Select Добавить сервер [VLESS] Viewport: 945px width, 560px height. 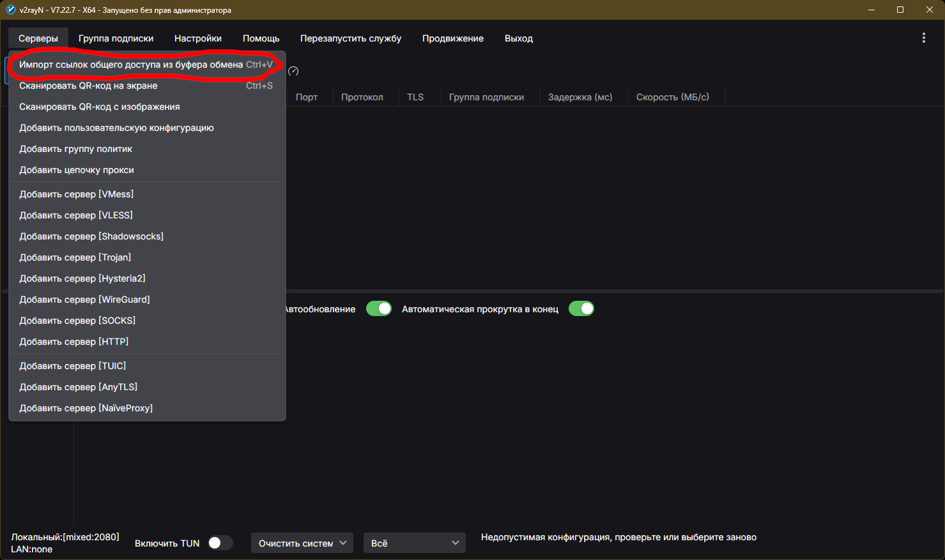pos(147,215)
